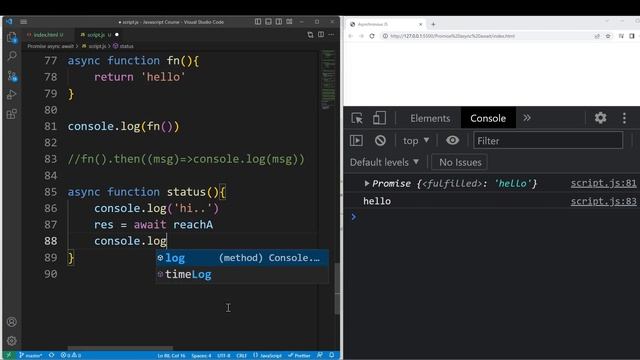
Task: Open the VS Code hamburger menu
Action: 24,22
